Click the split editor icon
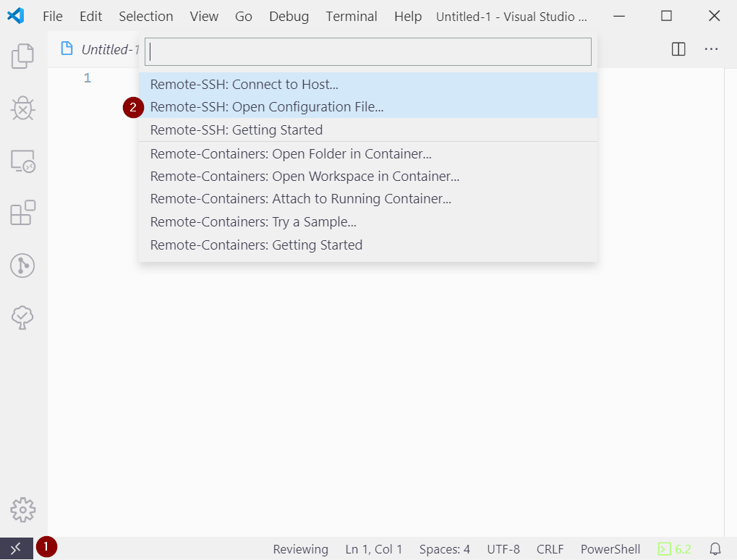 click(x=678, y=49)
